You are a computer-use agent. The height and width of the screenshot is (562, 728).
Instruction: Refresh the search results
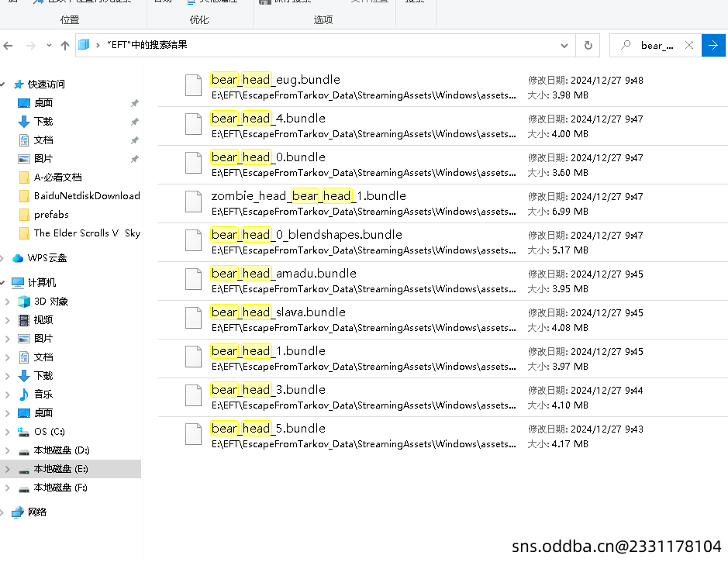588,46
